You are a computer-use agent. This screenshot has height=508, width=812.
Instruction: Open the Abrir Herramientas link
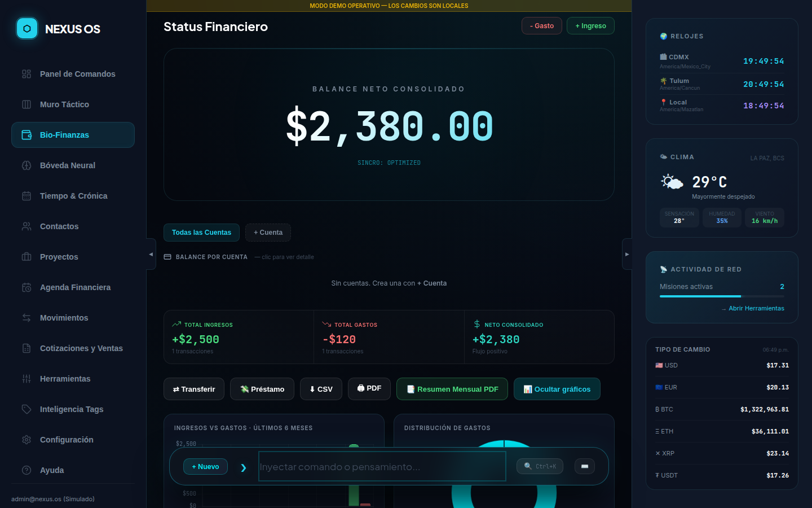[x=753, y=308]
